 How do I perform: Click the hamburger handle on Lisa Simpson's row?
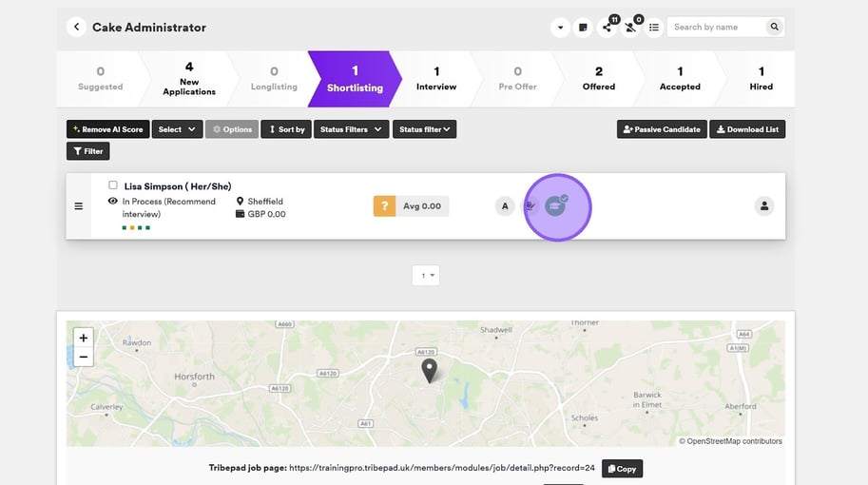[79, 206]
